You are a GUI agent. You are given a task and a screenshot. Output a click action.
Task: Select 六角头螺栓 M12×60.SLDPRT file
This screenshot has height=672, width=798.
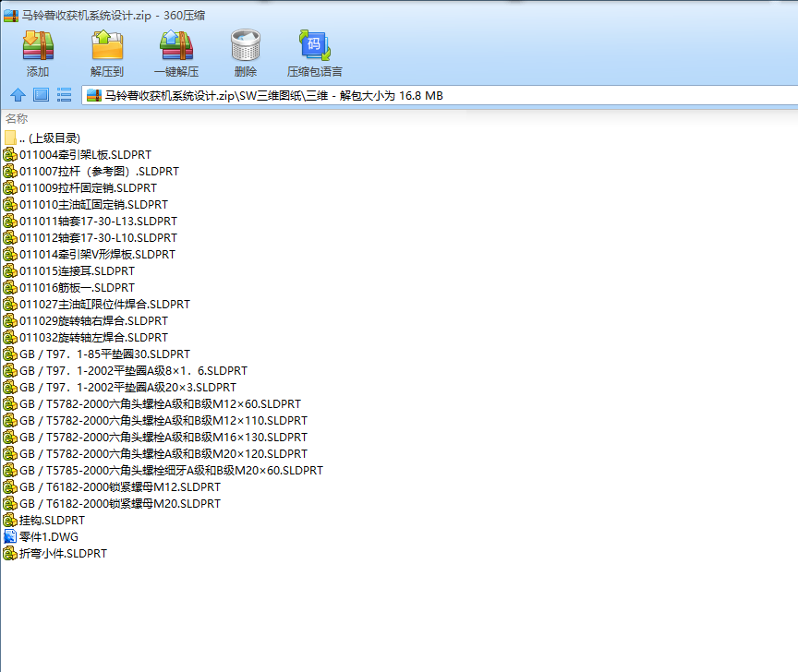tap(152, 404)
